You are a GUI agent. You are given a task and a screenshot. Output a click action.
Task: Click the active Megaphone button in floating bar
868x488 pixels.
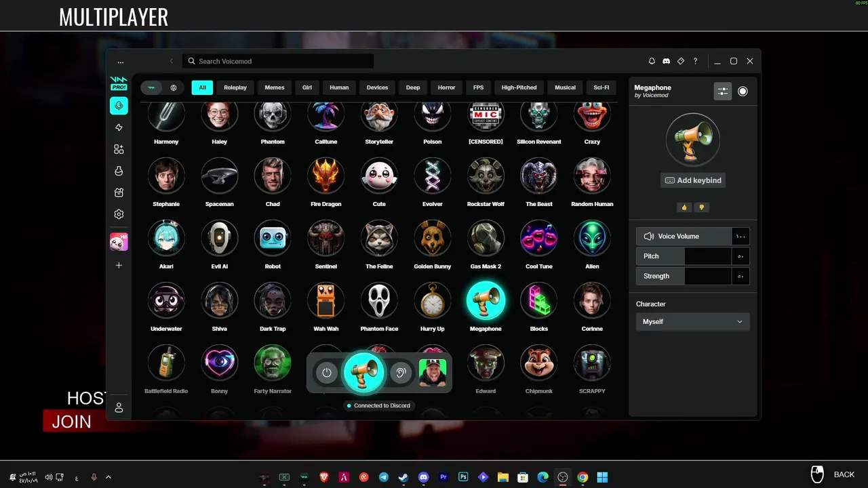point(363,372)
